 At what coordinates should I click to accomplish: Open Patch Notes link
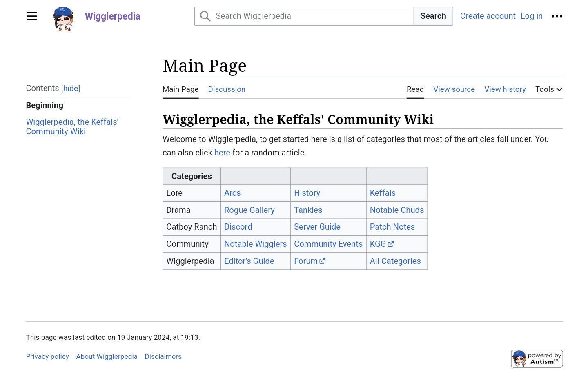392,227
